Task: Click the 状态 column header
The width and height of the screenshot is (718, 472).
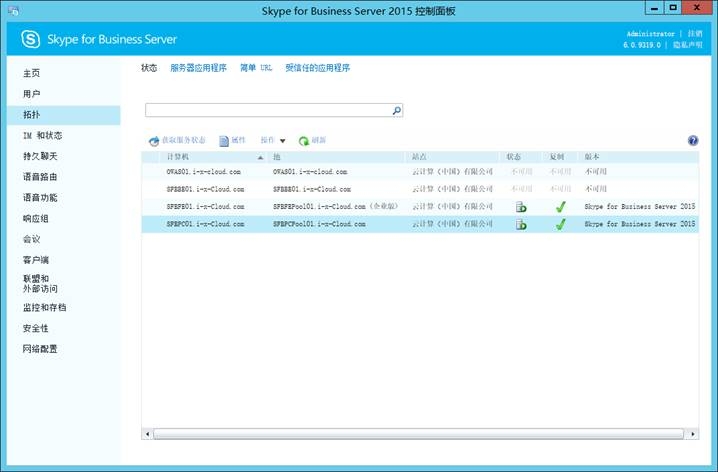Action: pyautogui.click(x=521, y=157)
